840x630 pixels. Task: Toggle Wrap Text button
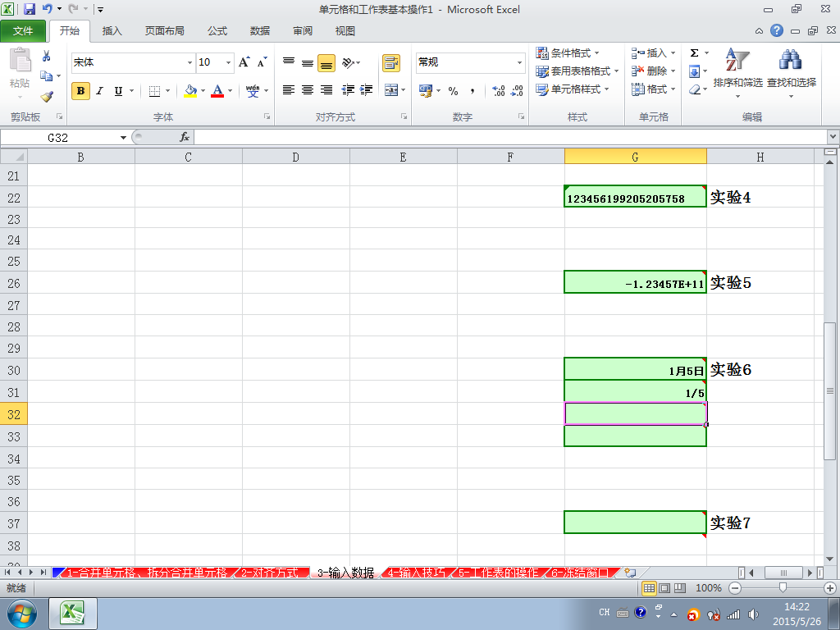391,62
